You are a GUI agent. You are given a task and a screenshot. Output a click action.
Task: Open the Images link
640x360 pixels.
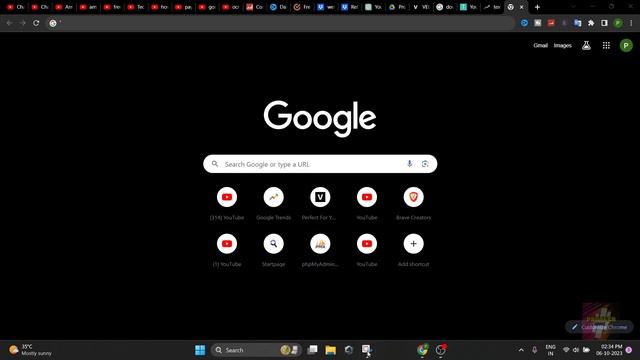click(562, 45)
